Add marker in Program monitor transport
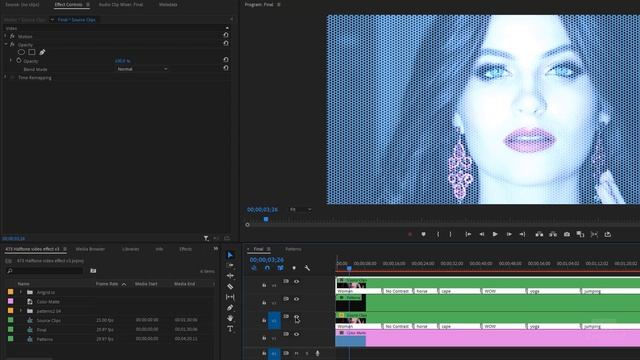The image size is (640, 360). pyautogui.click(x=424, y=234)
